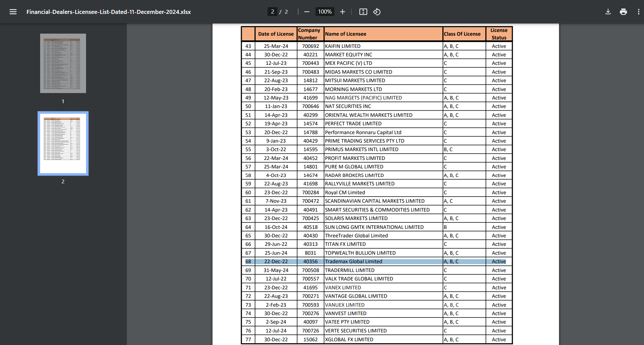Download the PDF file

pos(608,12)
